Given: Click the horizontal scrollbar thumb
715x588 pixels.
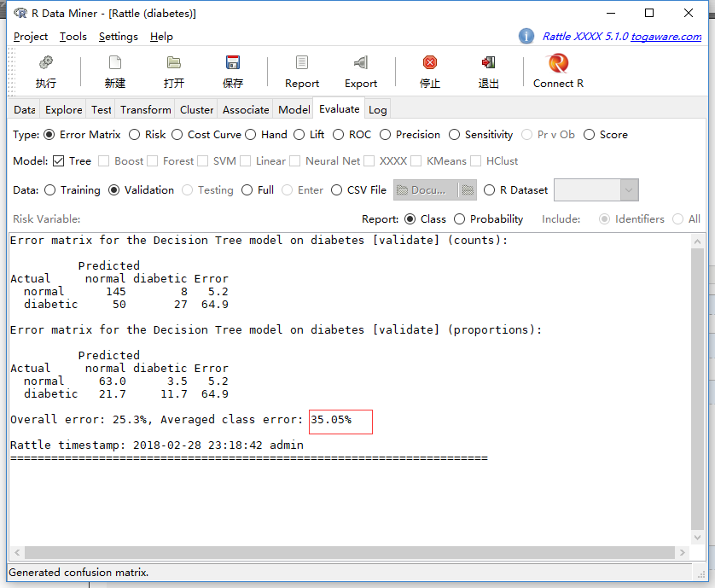Looking at the screenshot, I should [x=349, y=552].
